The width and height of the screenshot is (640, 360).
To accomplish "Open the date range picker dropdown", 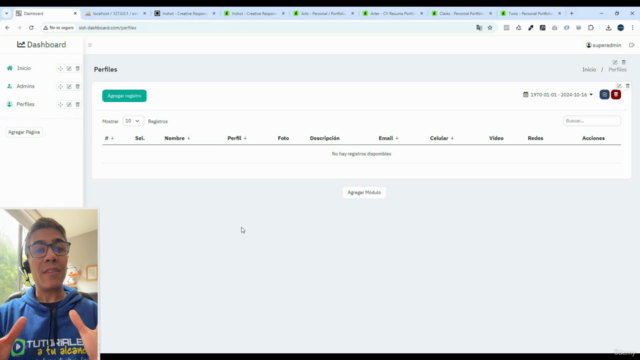I will (558, 95).
